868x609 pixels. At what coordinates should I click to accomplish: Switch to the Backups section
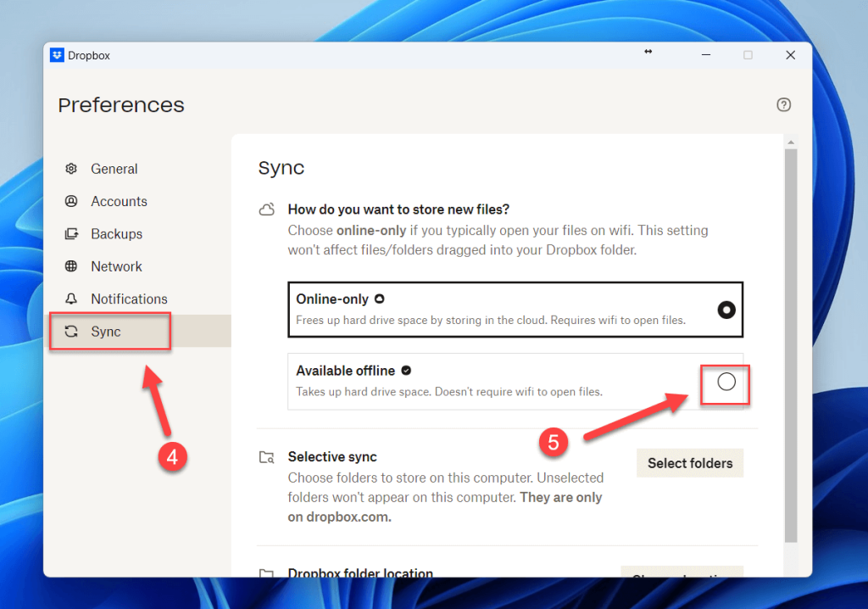point(116,234)
